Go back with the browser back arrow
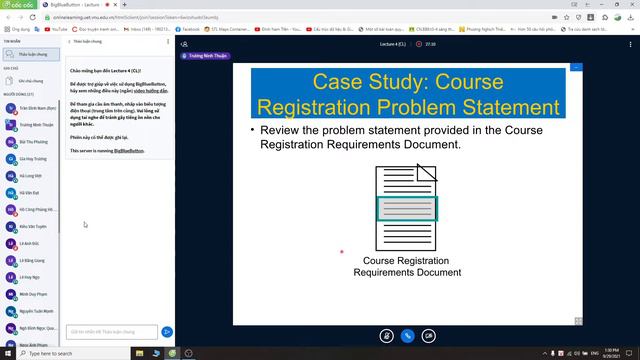This screenshot has height=360, width=640. [x=8, y=18]
